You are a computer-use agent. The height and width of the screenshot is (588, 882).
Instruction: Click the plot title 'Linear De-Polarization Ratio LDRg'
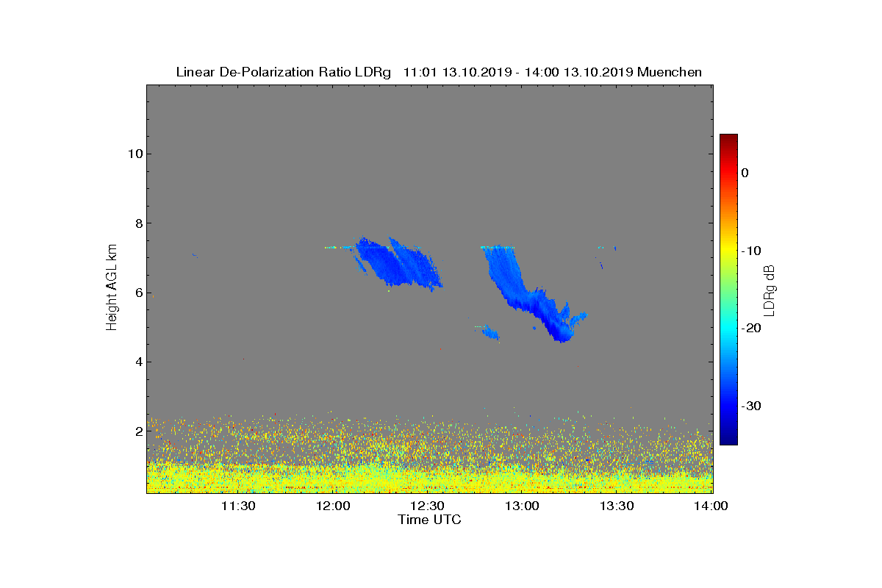(284, 72)
